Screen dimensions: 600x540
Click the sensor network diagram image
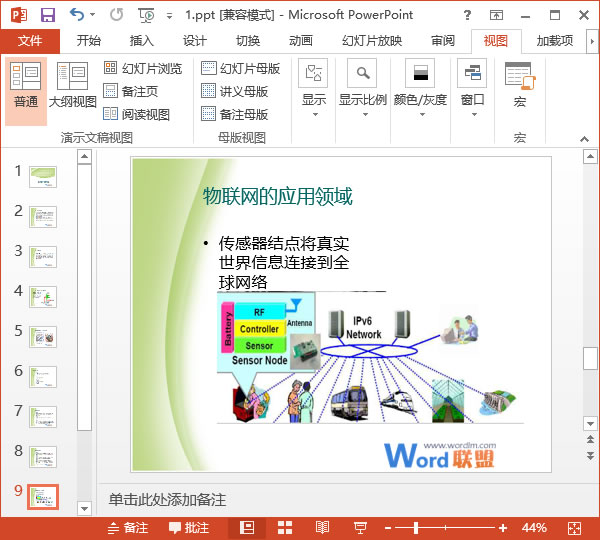coord(370,357)
